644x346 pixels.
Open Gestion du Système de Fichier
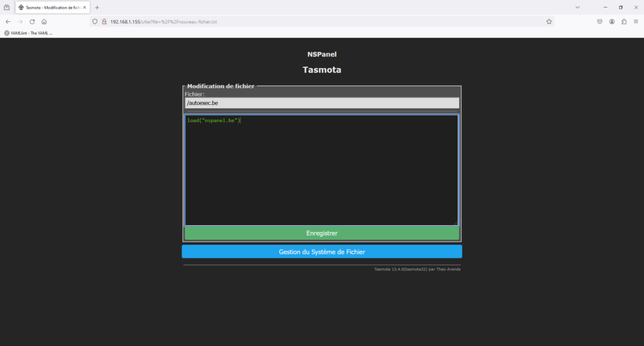pyautogui.click(x=321, y=252)
